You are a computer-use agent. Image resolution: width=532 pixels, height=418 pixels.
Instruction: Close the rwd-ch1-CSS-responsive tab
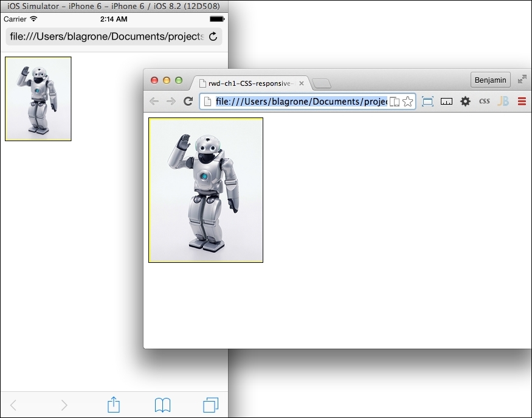click(302, 83)
